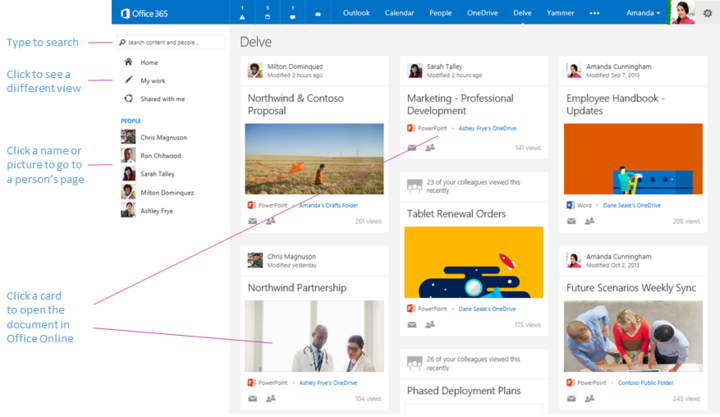The width and height of the screenshot is (720, 417).
Task: Go to OneDrive in navigation bar
Action: (481, 14)
